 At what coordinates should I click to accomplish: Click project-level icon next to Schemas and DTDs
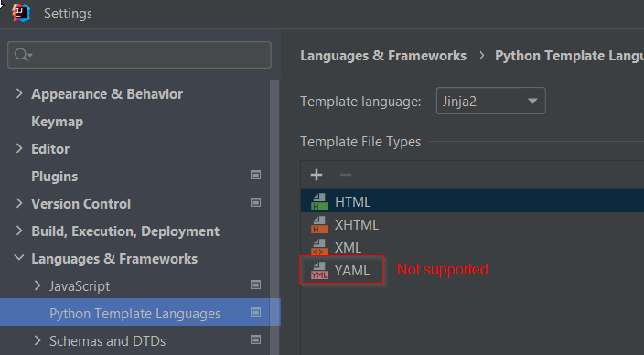(255, 339)
